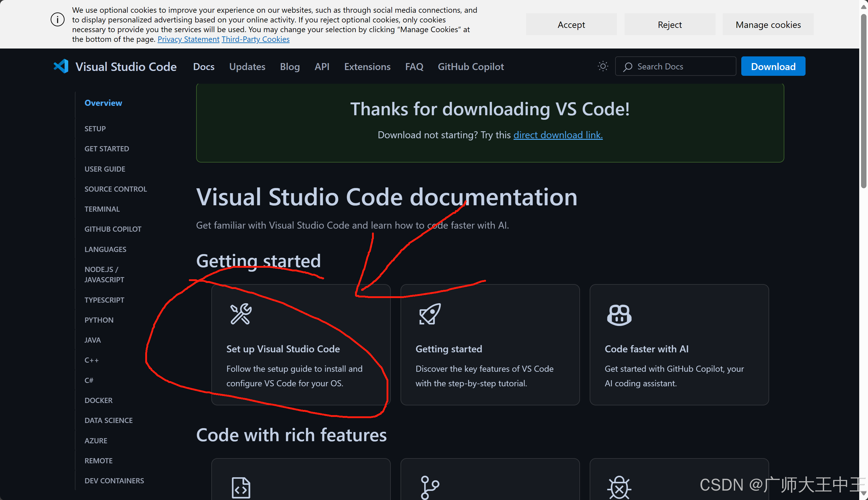Open the Extensions nav menu item

pyautogui.click(x=367, y=67)
